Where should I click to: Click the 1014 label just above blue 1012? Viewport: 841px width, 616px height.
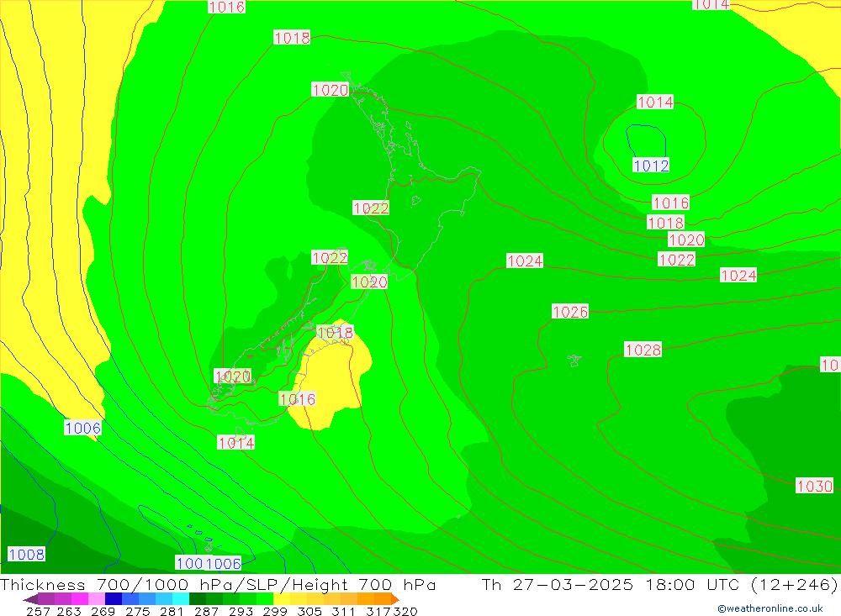tap(655, 102)
